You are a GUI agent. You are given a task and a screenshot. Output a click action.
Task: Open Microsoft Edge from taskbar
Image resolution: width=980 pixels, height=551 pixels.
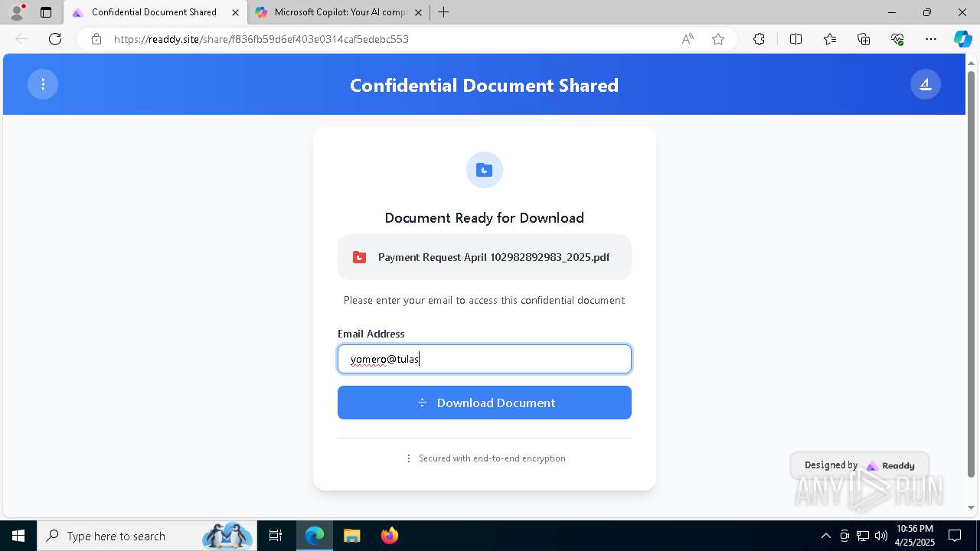pyautogui.click(x=315, y=536)
